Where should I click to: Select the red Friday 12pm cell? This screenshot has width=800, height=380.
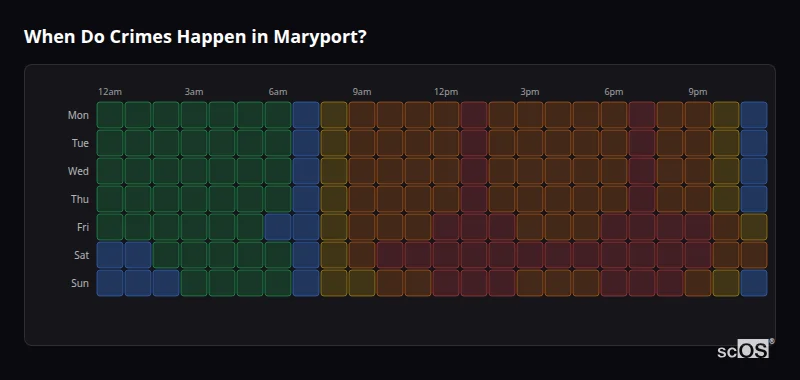445,227
